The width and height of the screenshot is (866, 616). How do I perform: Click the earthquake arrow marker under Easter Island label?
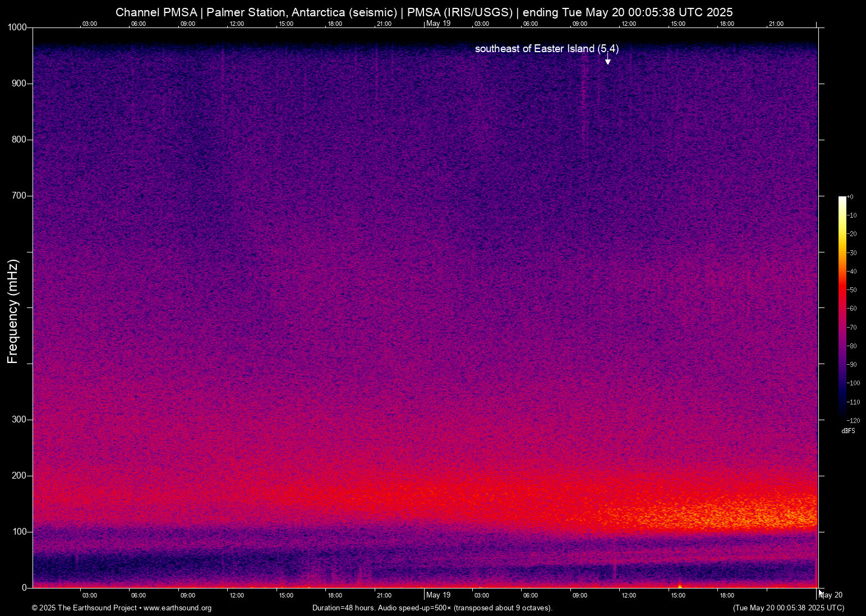607,61
